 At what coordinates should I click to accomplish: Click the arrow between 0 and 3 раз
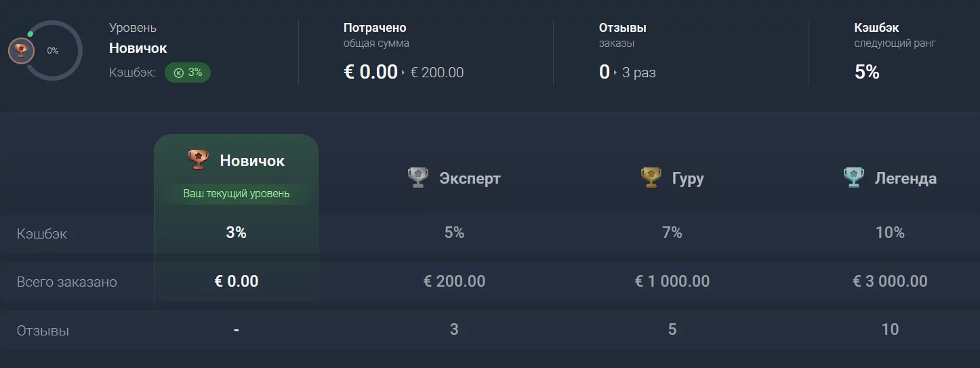[615, 73]
